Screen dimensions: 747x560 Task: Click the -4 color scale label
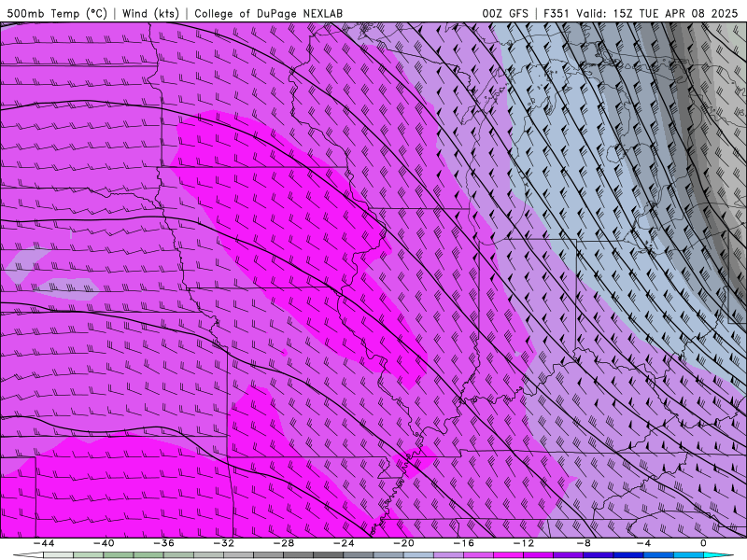644,543
